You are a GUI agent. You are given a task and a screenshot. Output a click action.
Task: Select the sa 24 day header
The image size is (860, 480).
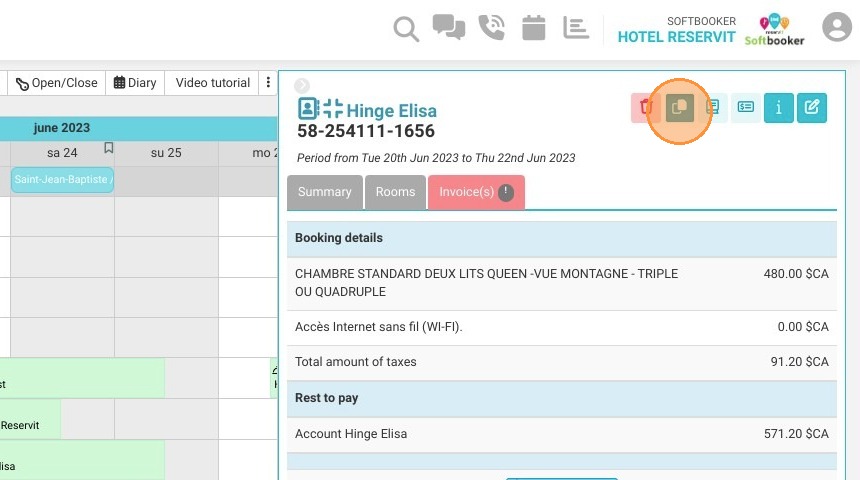coord(62,153)
